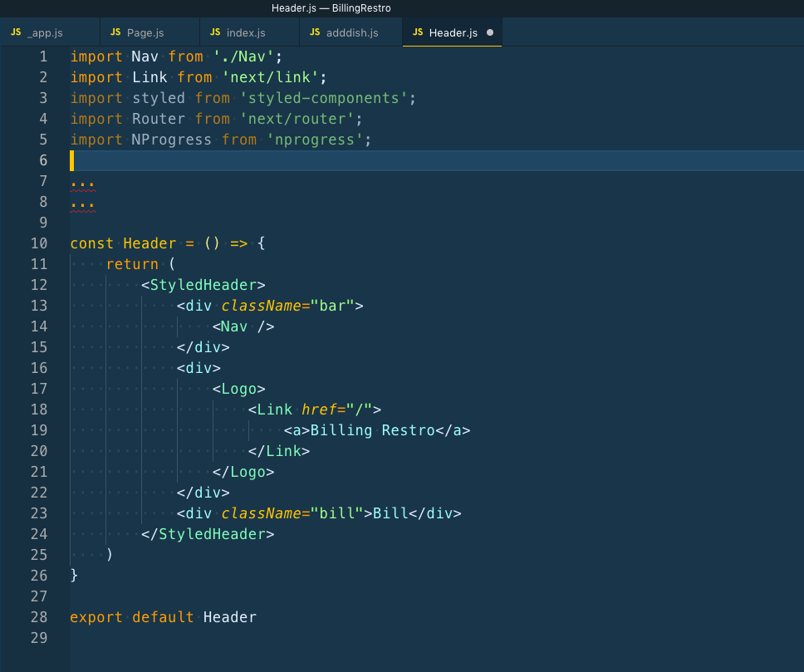Viewport: 804px width, 672px height.
Task: Click opening Logo tag on line 17
Action: tap(238, 389)
